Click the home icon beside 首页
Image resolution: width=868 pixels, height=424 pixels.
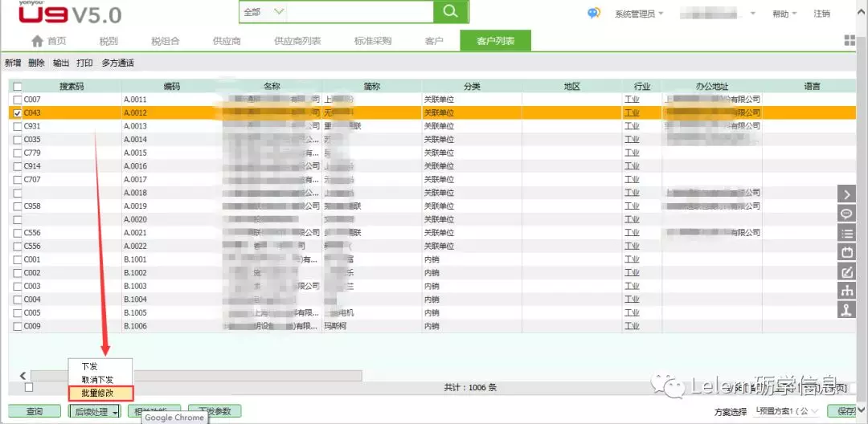pos(37,41)
